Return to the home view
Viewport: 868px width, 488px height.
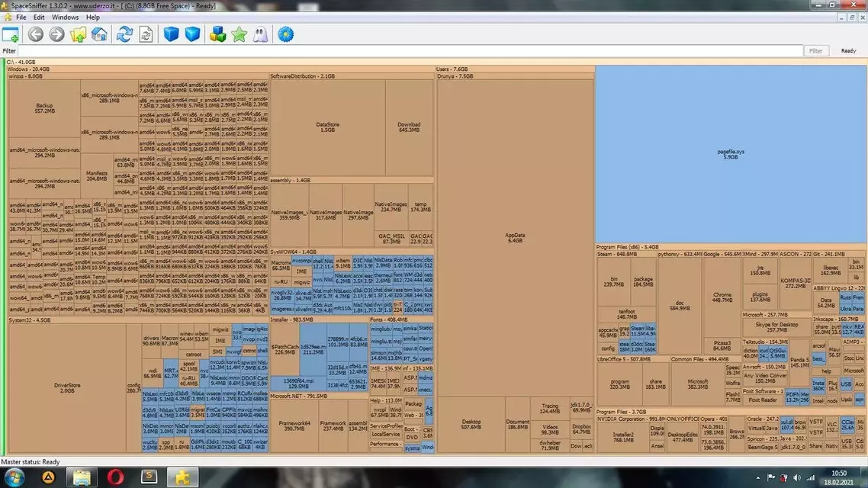(x=99, y=34)
